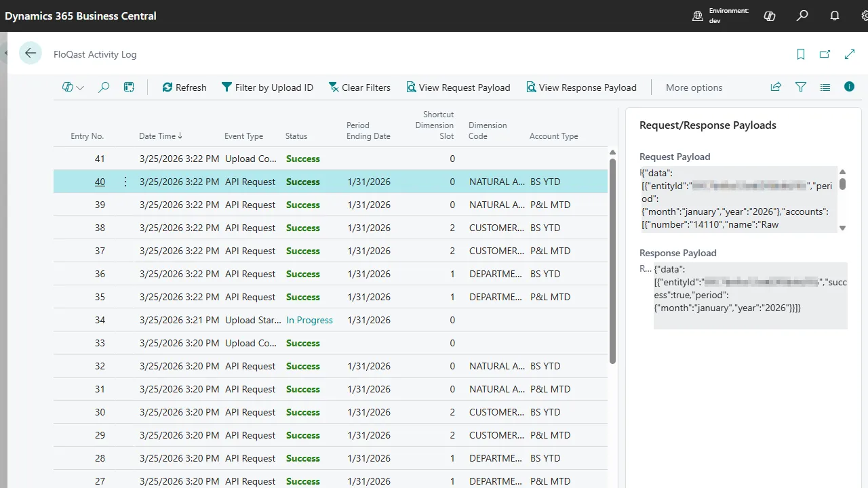Click the Period Ending Date column header

tap(368, 131)
